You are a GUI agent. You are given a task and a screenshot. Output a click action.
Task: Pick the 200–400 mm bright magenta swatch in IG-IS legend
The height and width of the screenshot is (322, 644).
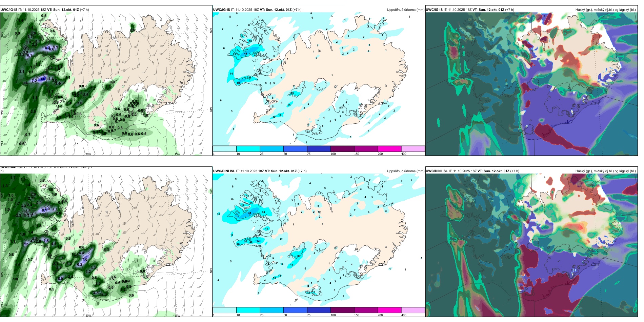click(x=389, y=149)
